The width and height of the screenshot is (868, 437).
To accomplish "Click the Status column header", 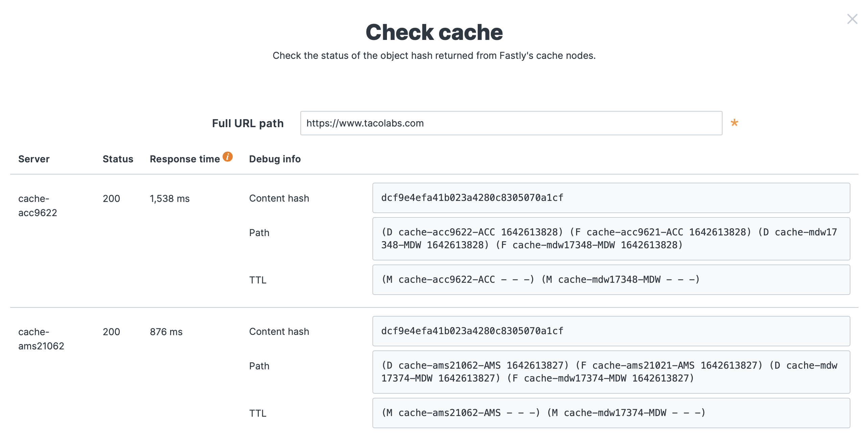I will 118,159.
